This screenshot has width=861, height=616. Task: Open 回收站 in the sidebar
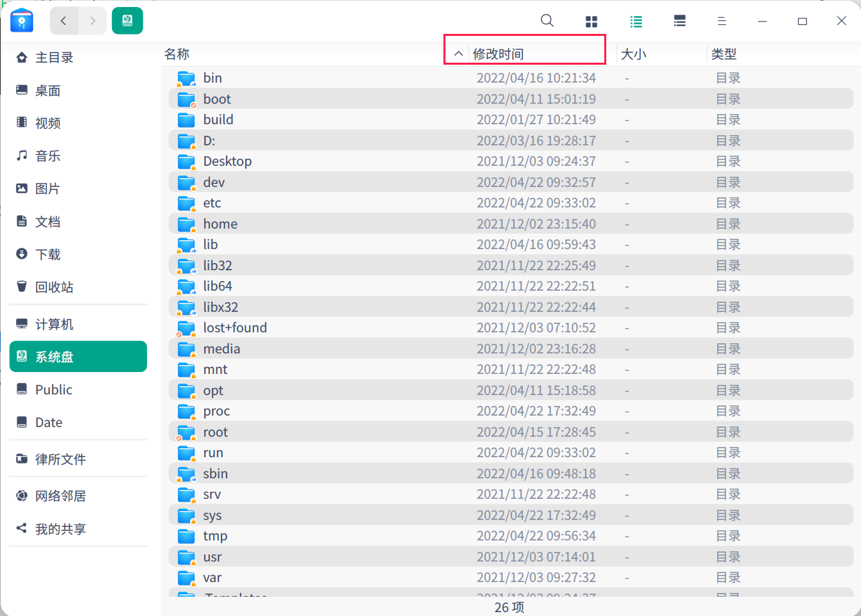click(78, 287)
